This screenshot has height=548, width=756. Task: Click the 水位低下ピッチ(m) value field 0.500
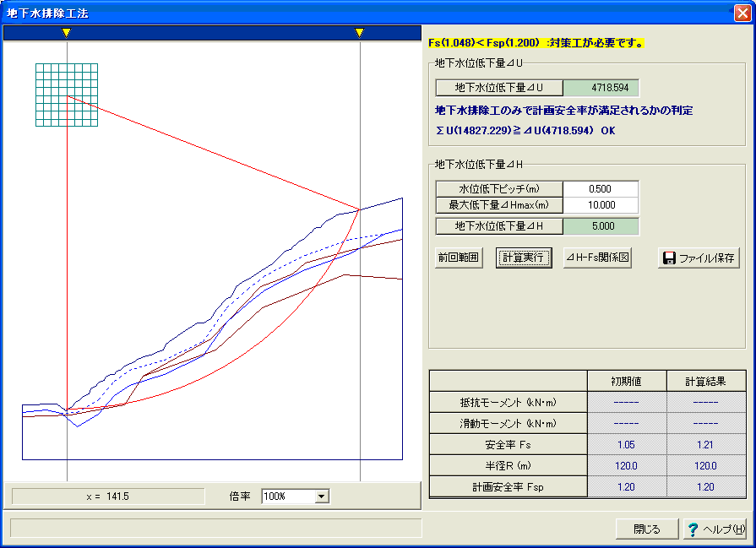pos(601,189)
